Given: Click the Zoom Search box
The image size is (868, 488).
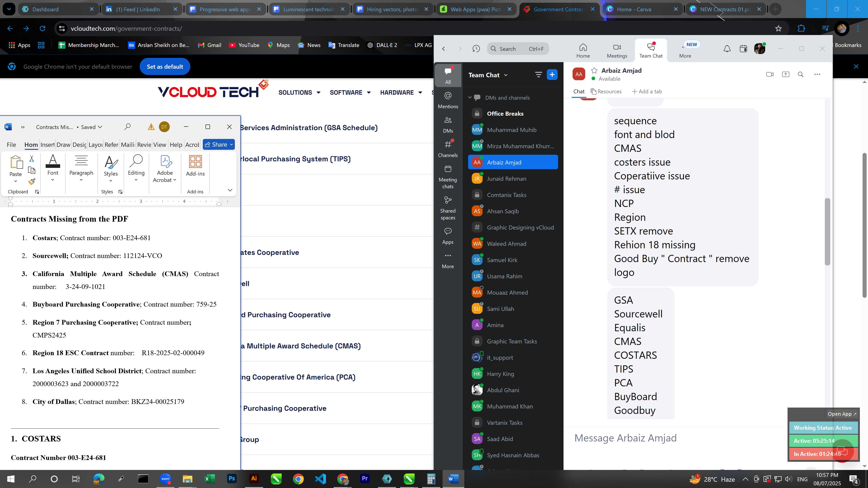Looking at the screenshot, I should click(518, 49).
